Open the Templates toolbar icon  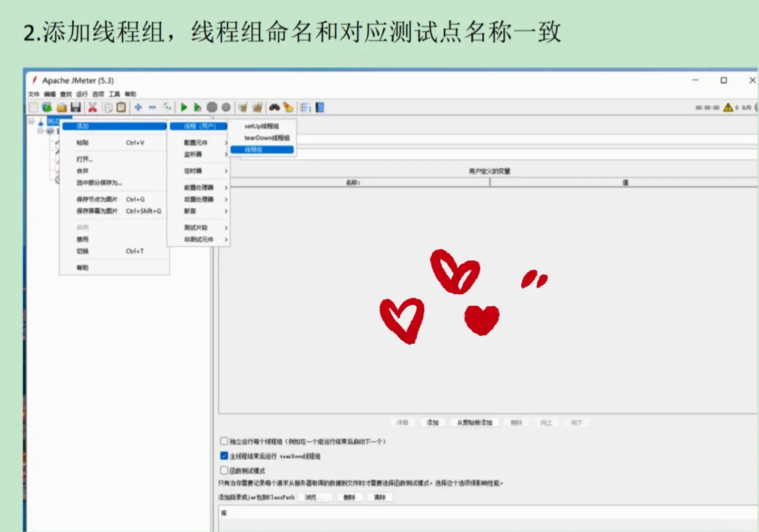[x=47, y=108]
